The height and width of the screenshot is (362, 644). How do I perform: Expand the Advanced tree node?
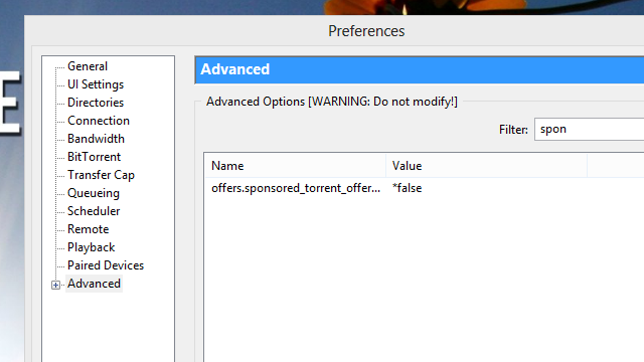(56, 285)
